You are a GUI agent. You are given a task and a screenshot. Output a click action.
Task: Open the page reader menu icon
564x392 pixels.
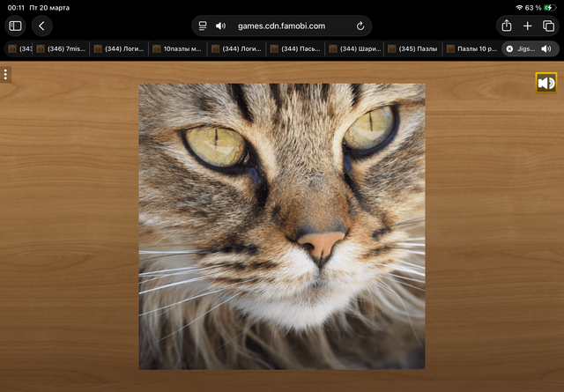203,26
